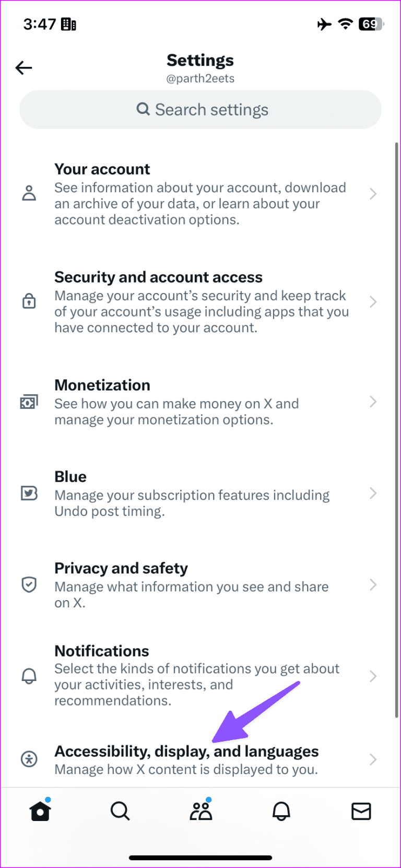Expand Your account via its chevron

pyautogui.click(x=373, y=193)
